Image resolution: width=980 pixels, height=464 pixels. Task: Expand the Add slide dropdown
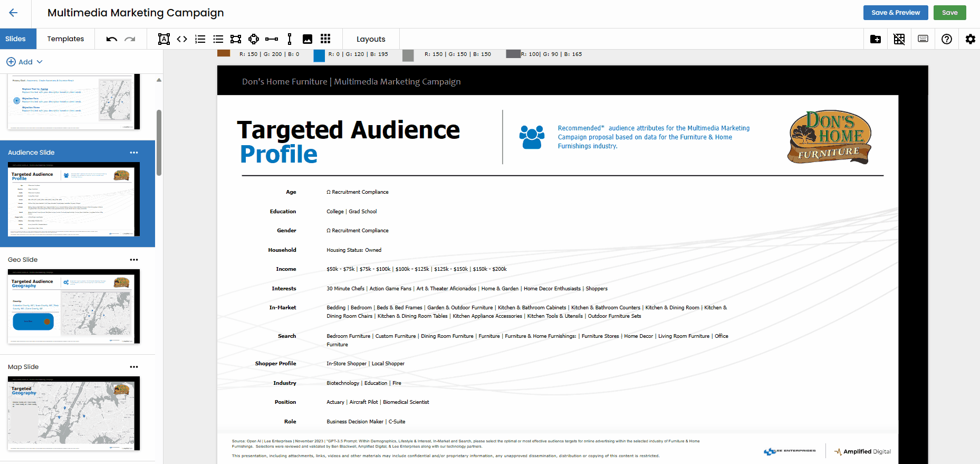[x=25, y=62]
